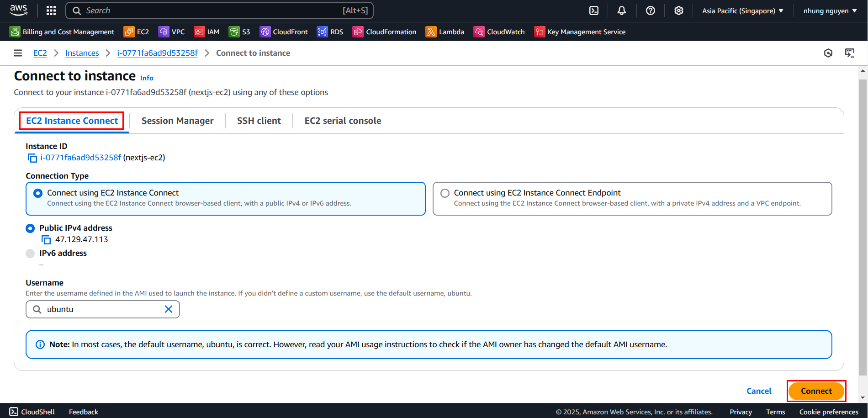Click the ubuntu username input field
868x418 pixels.
[103, 309]
